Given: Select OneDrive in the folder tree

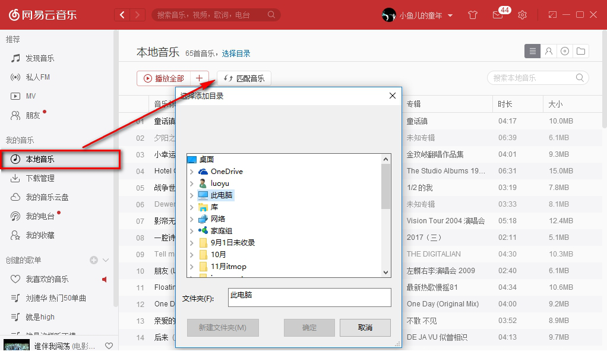Looking at the screenshot, I should point(226,171).
